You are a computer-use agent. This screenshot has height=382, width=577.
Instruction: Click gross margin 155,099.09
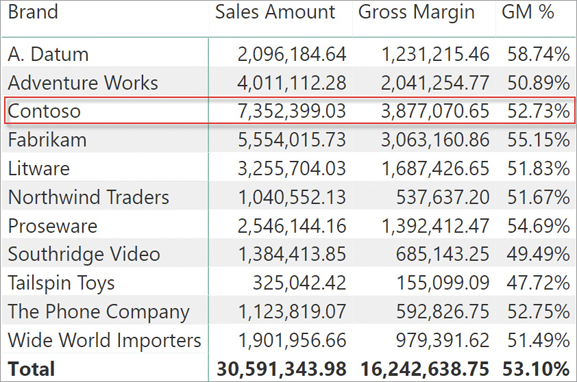point(443,283)
